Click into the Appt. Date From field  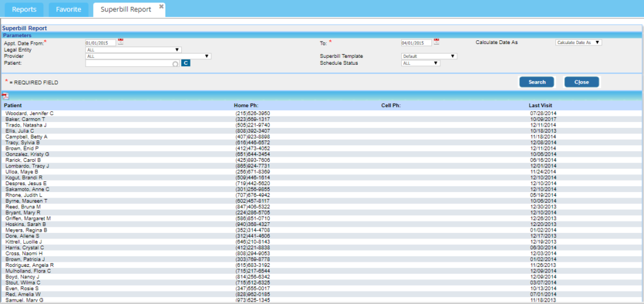pos(101,43)
